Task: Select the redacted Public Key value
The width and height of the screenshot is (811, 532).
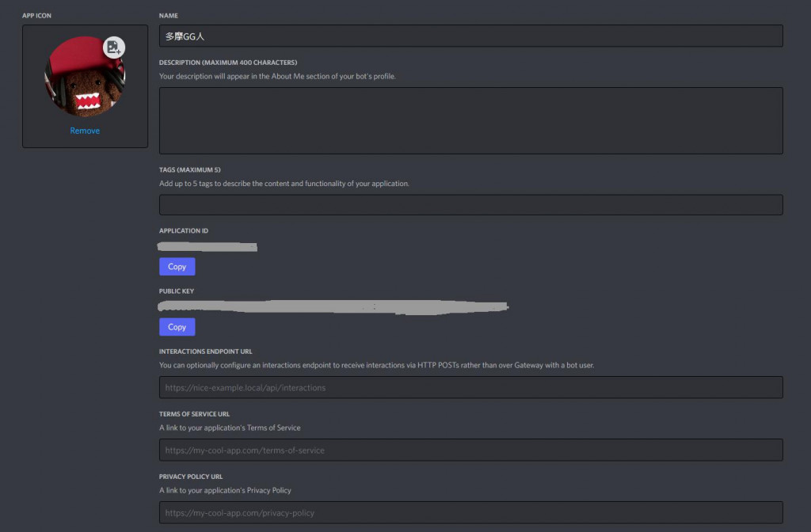Action: point(333,306)
